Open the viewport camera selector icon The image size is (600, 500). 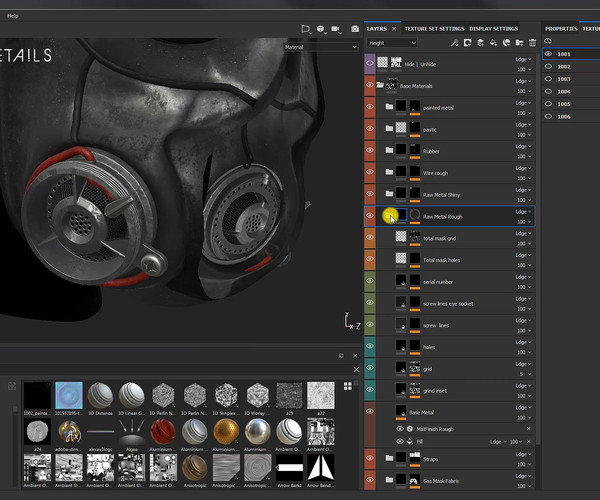pos(336,29)
